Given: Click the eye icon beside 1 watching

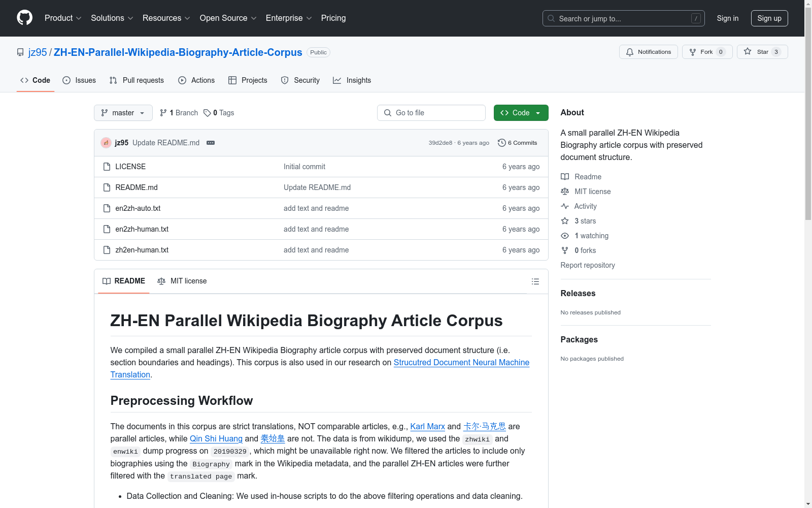Looking at the screenshot, I should pyautogui.click(x=565, y=236).
